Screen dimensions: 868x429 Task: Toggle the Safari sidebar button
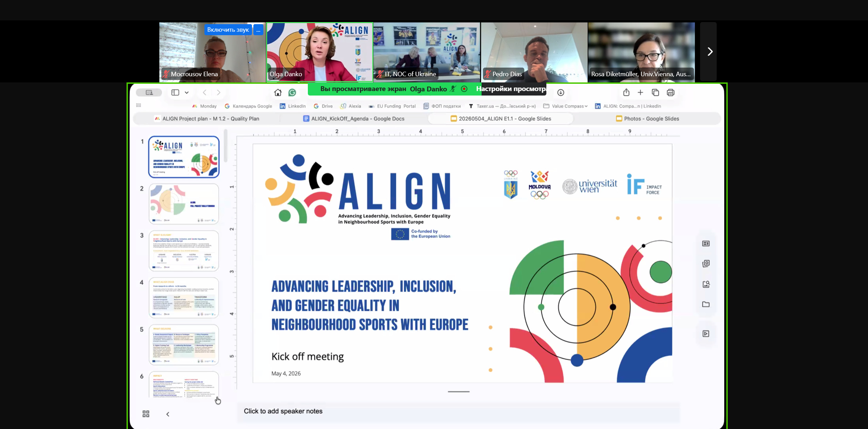pos(175,92)
